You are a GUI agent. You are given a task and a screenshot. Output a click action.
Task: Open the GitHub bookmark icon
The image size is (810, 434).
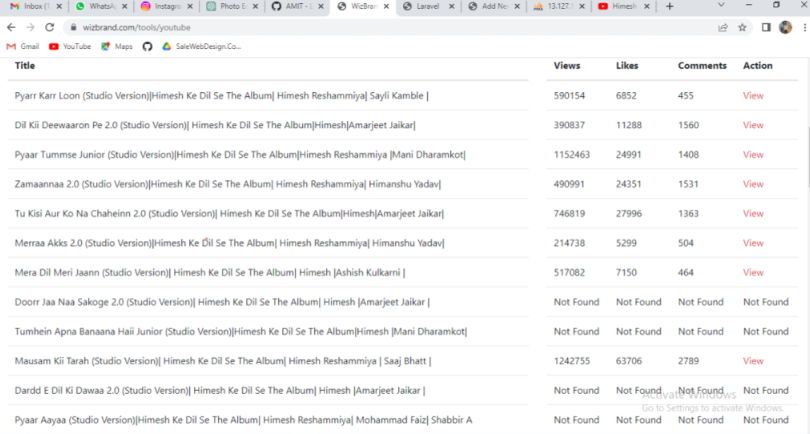147,46
